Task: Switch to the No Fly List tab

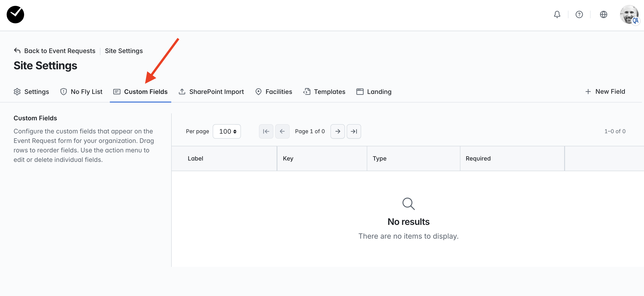Action: (81, 92)
